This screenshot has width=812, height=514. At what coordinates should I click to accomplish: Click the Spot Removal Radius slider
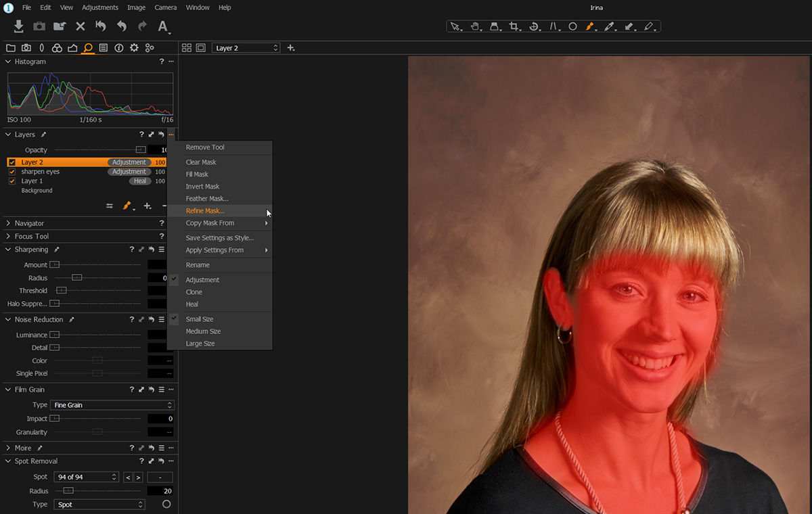[97, 491]
